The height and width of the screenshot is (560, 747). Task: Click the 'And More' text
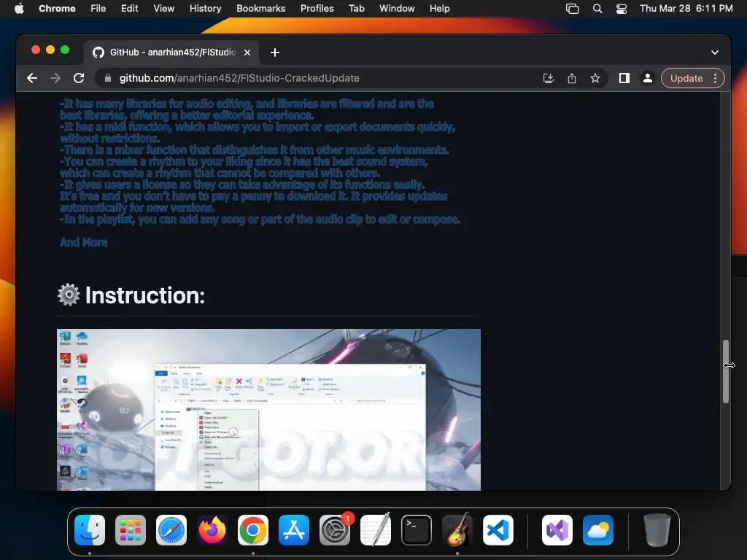pyautogui.click(x=84, y=242)
